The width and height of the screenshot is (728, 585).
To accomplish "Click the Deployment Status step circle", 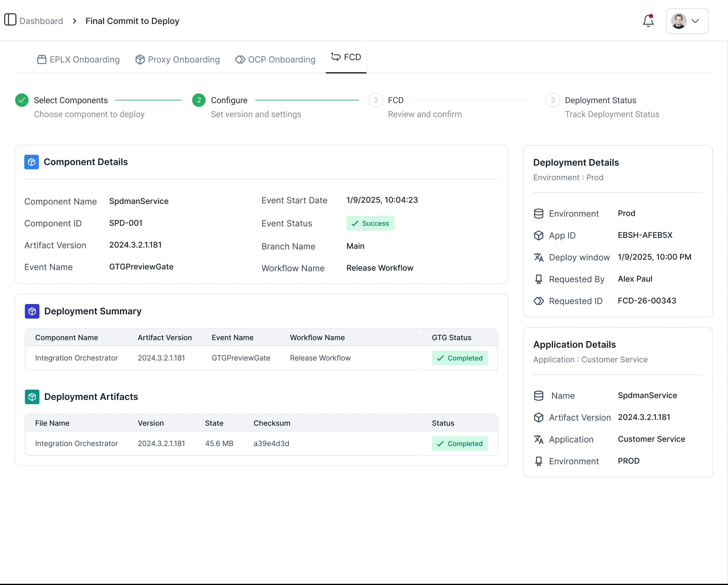I will click(553, 100).
